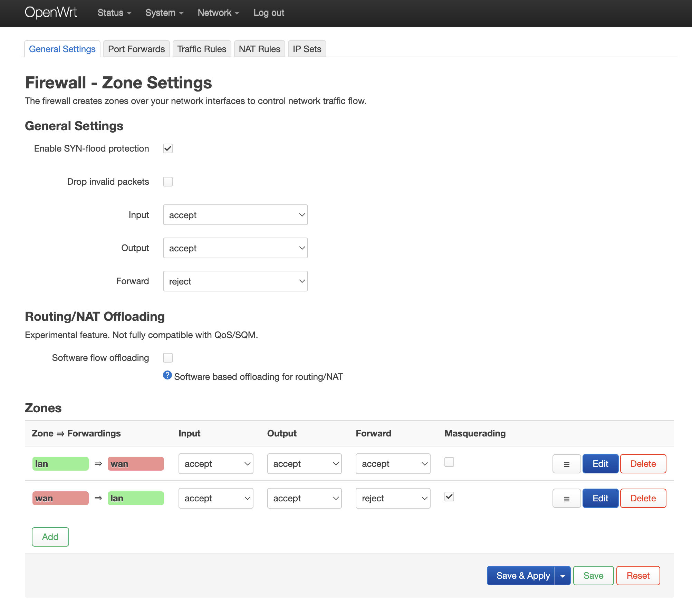
Task: Switch to the NAT Rules tab
Action: [x=259, y=49]
